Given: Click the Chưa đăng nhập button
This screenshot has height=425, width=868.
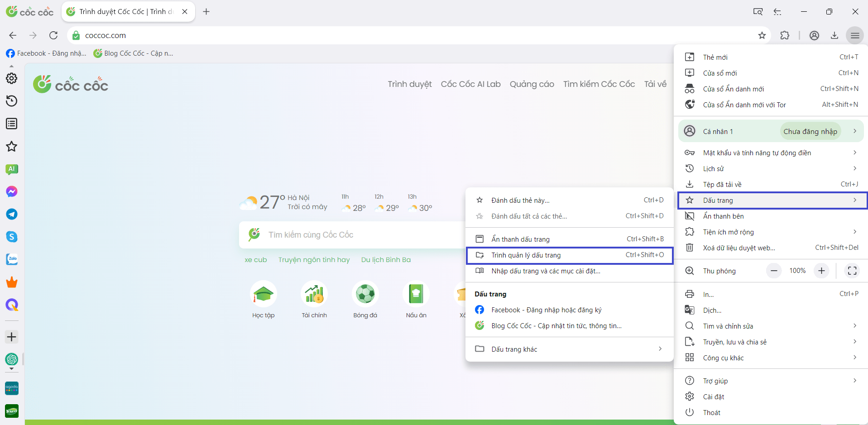Looking at the screenshot, I should click(810, 131).
